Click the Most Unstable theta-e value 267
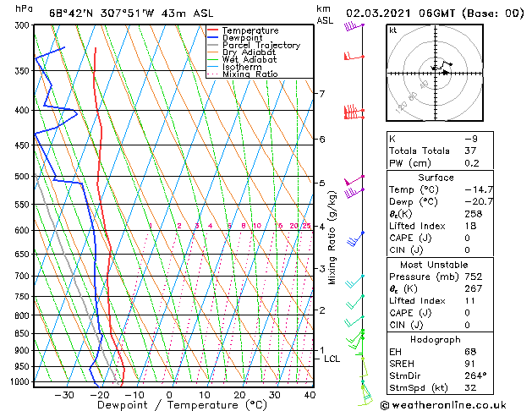Image resolution: width=532 pixels, height=411 pixels. [x=474, y=288]
